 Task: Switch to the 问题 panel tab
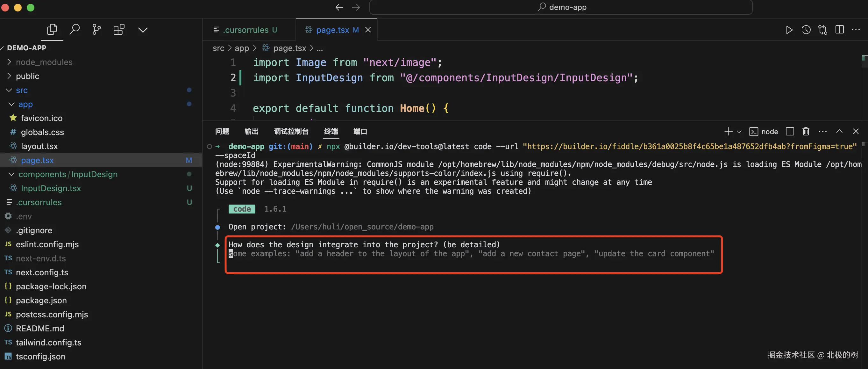[x=222, y=131]
